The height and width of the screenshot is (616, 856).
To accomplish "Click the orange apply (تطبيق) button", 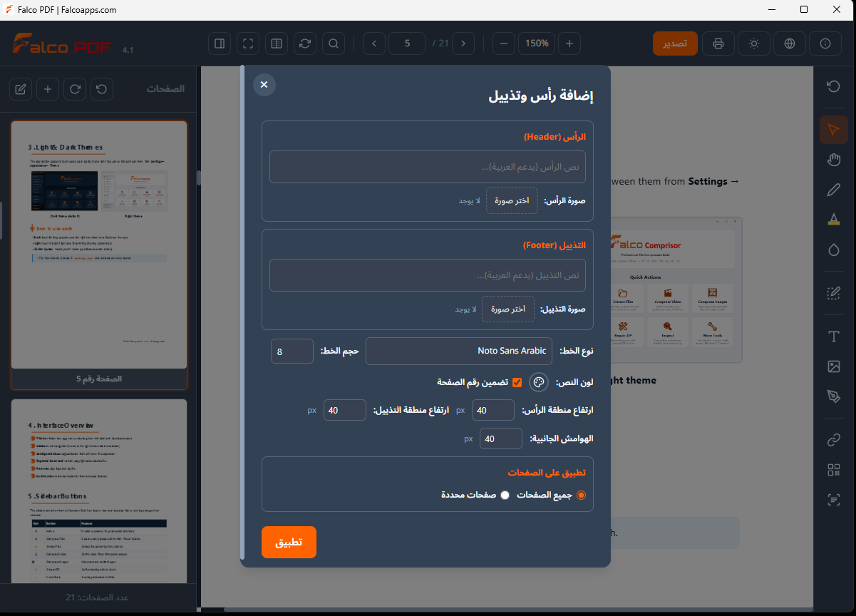I will [x=289, y=542].
